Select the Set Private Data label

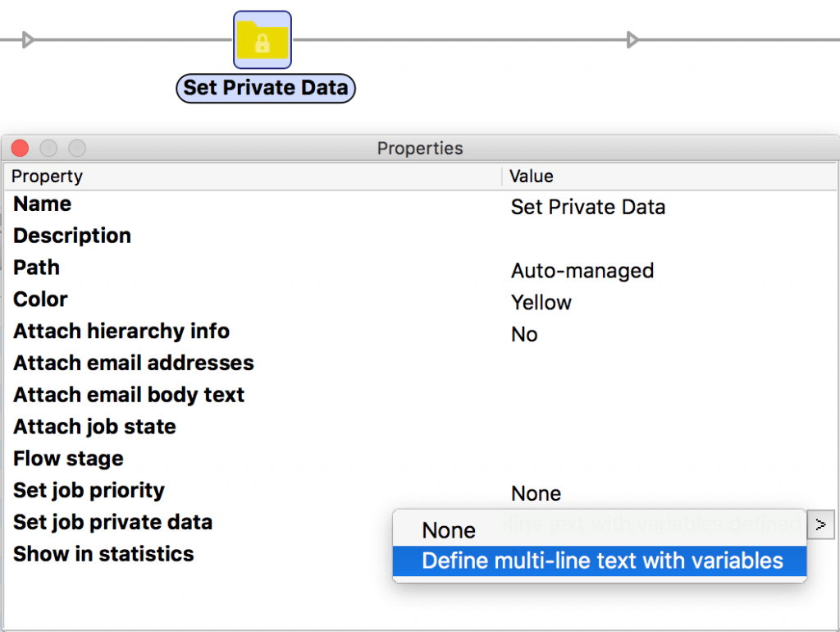[266, 88]
